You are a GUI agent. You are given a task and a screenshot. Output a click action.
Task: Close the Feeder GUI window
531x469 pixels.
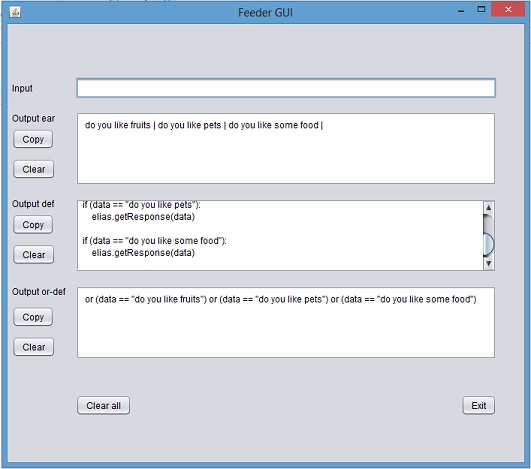point(508,9)
